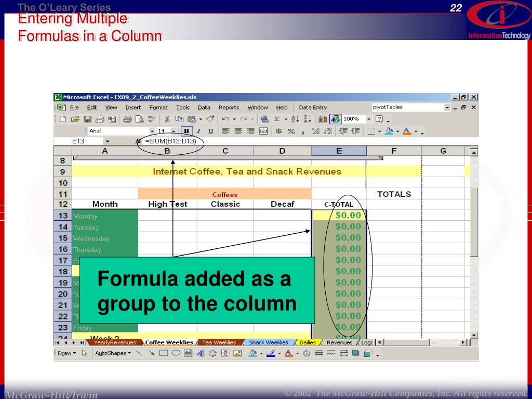Select the Rectangle drawing tool
The image size is (532, 399).
coord(164,353)
